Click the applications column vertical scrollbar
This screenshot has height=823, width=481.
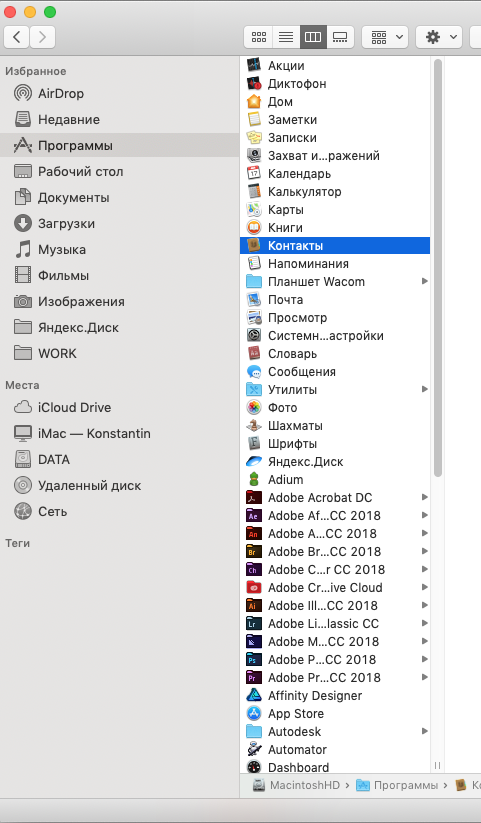[437, 268]
